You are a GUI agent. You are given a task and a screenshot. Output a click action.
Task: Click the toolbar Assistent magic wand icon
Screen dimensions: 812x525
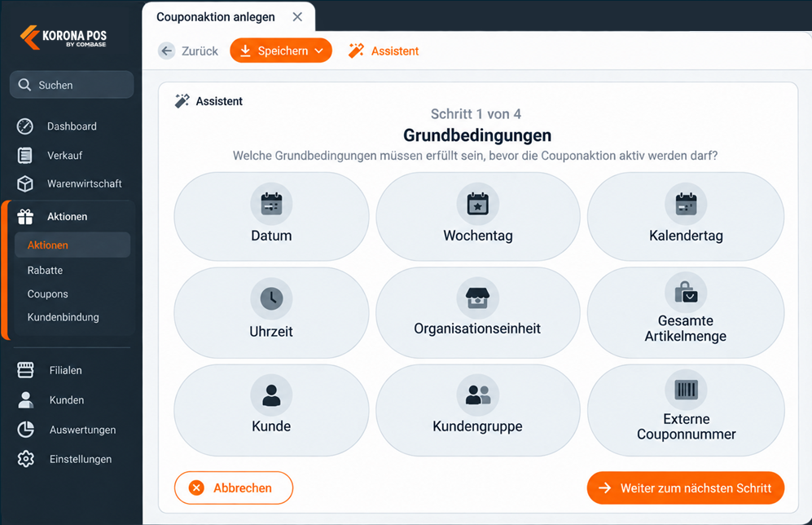click(x=356, y=51)
